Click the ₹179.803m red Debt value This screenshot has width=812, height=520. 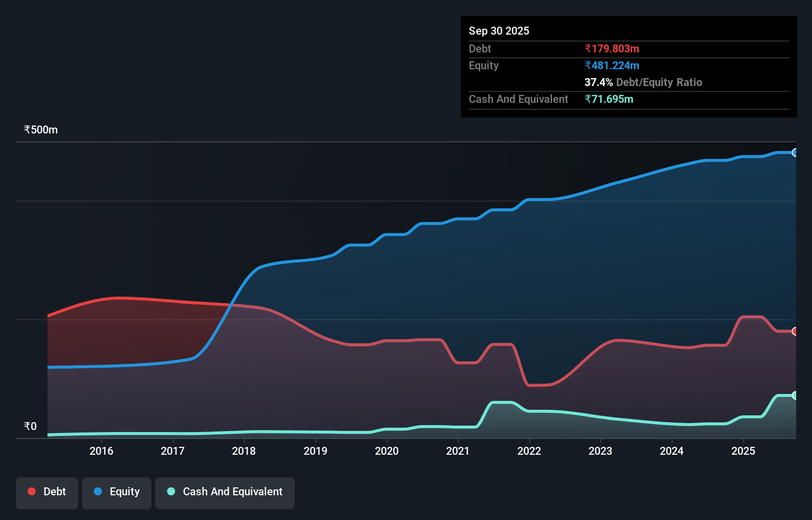point(612,48)
